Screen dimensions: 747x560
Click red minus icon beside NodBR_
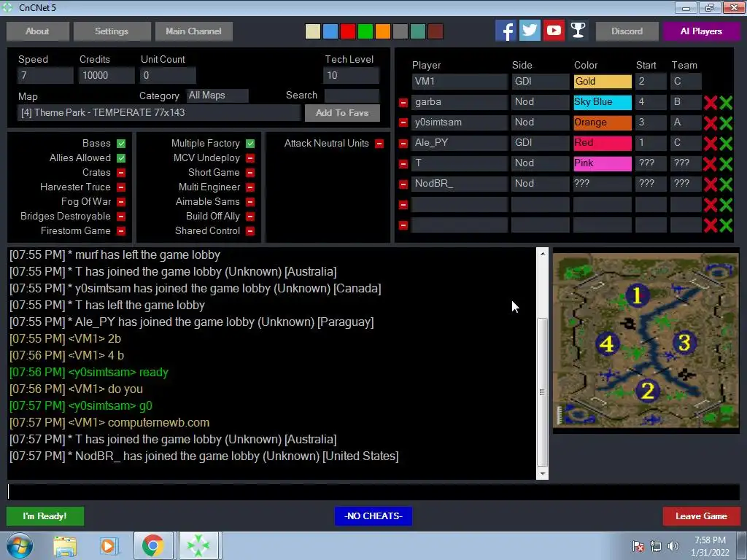pos(403,184)
